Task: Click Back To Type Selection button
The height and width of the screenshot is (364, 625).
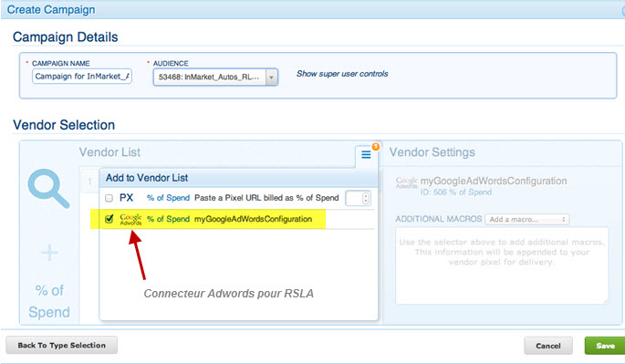Action: [x=62, y=345]
